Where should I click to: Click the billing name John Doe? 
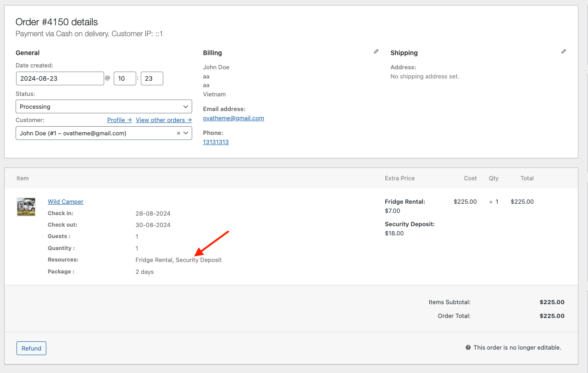pyautogui.click(x=216, y=67)
